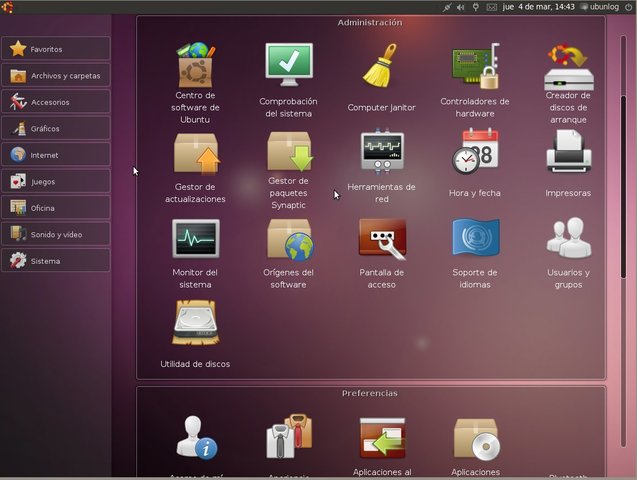Viewport: 637px width, 480px height.
Task: Open mail envelope indicator
Action: click(492, 7)
